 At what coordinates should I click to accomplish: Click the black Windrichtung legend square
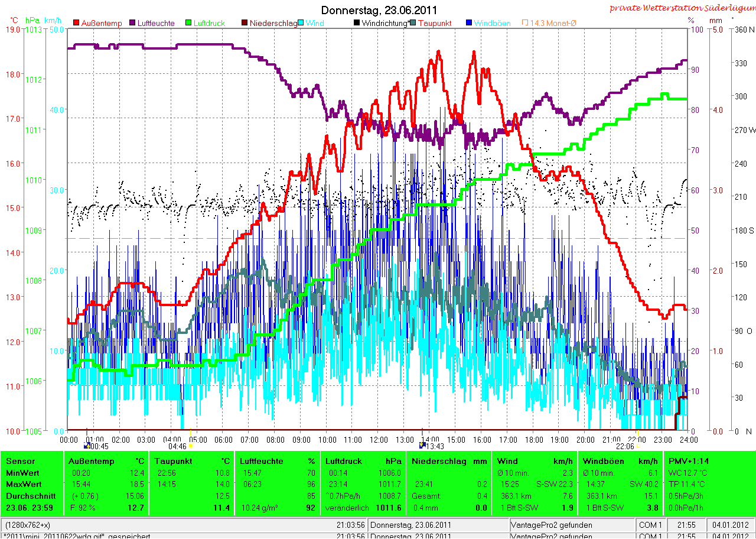[x=357, y=23]
